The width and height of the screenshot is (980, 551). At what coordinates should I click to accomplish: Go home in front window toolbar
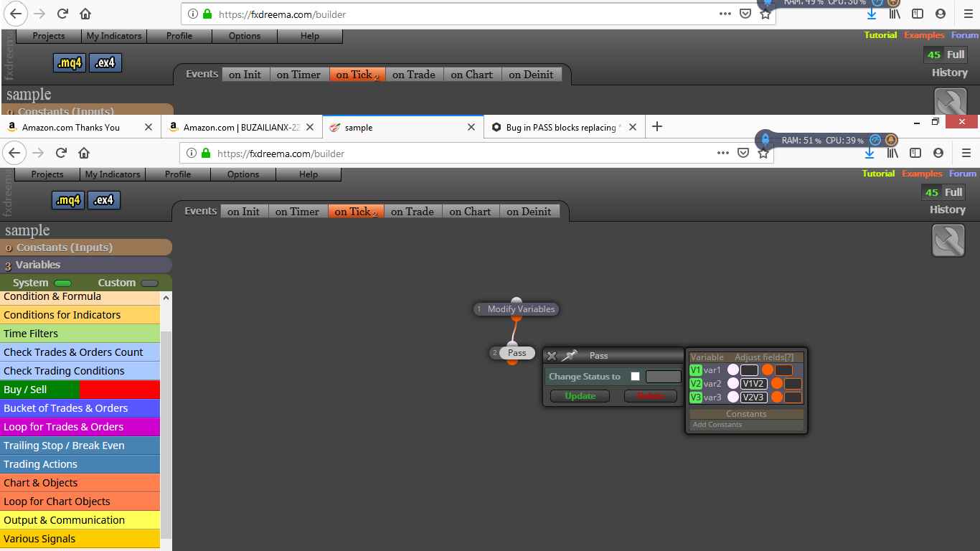pos(84,153)
